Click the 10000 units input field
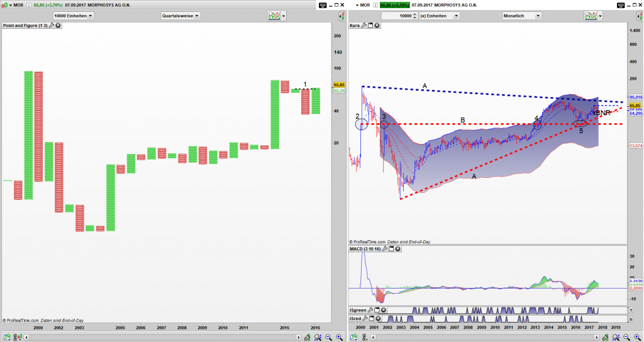The image size is (644, 342). 397,16
